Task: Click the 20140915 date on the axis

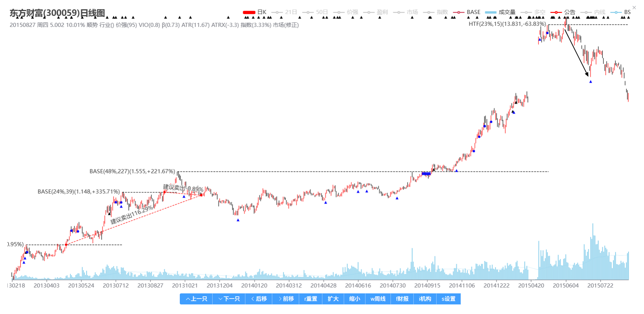Action: coord(427,286)
